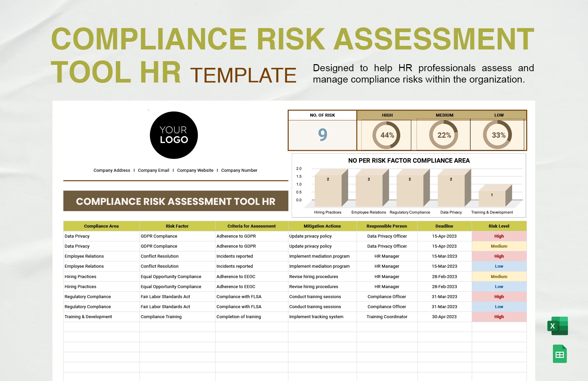
Task: Click the LOW summary header
Action: coord(499,115)
